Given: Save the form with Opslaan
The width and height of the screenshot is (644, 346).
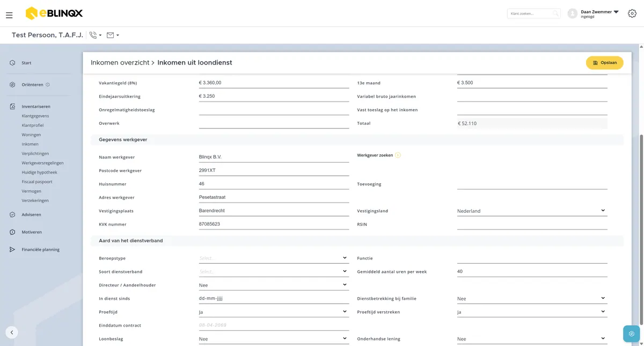Looking at the screenshot, I should tap(604, 63).
